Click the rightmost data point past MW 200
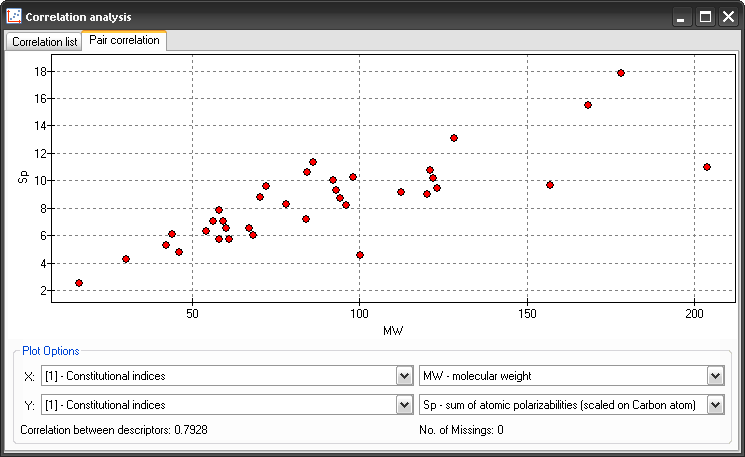745x457 pixels. (707, 167)
